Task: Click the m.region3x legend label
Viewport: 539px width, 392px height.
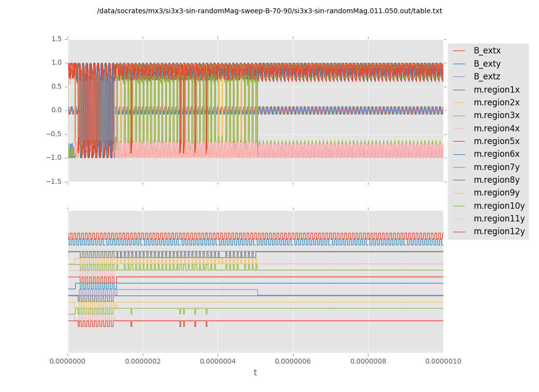Action: click(496, 116)
